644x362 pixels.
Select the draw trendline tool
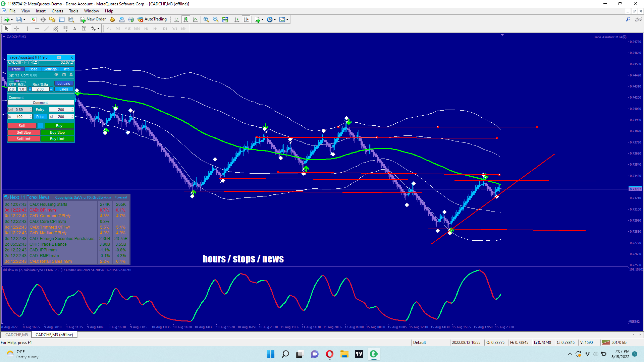(47, 28)
